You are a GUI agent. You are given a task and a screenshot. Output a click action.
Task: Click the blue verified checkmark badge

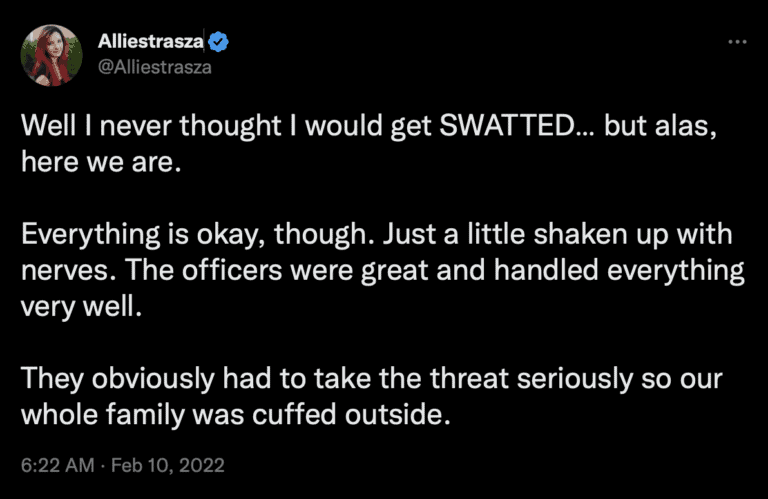[x=219, y=42]
